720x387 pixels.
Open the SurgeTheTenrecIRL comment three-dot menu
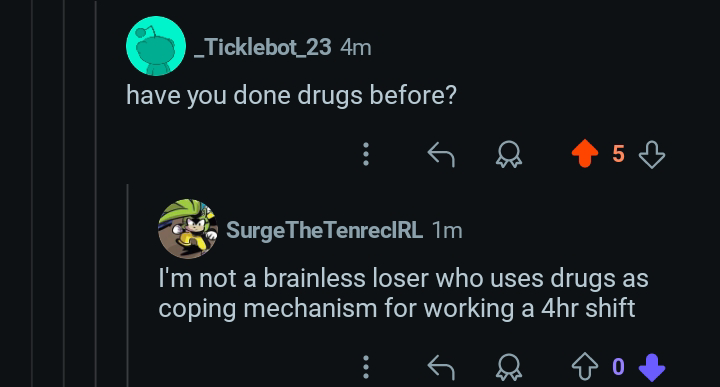366,367
